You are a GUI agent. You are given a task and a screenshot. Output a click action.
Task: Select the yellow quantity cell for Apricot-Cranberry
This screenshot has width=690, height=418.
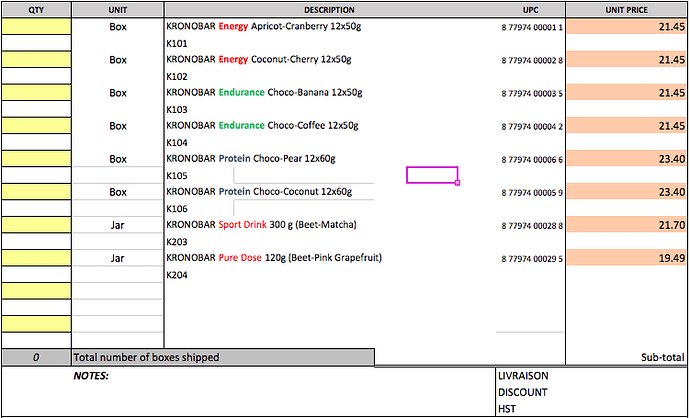click(x=36, y=28)
